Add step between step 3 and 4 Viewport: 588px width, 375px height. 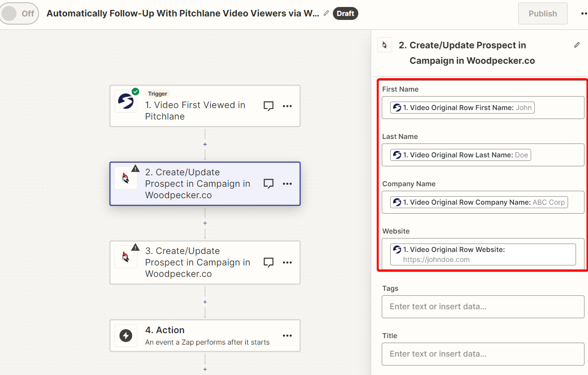(x=205, y=302)
